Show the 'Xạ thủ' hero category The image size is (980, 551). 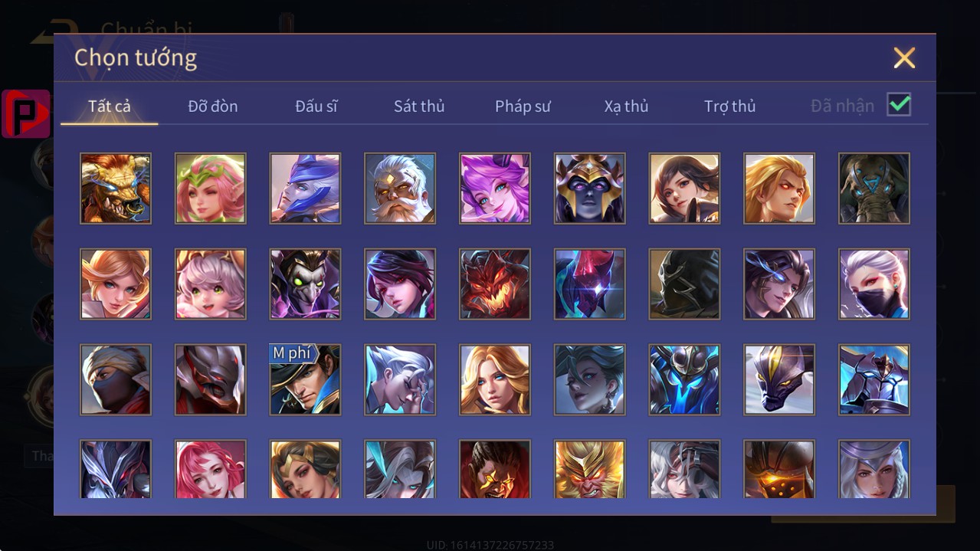(x=626, y=106)
